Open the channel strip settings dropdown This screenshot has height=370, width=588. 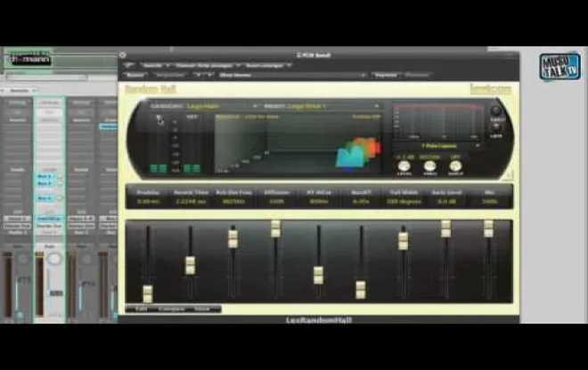point(208,65)
